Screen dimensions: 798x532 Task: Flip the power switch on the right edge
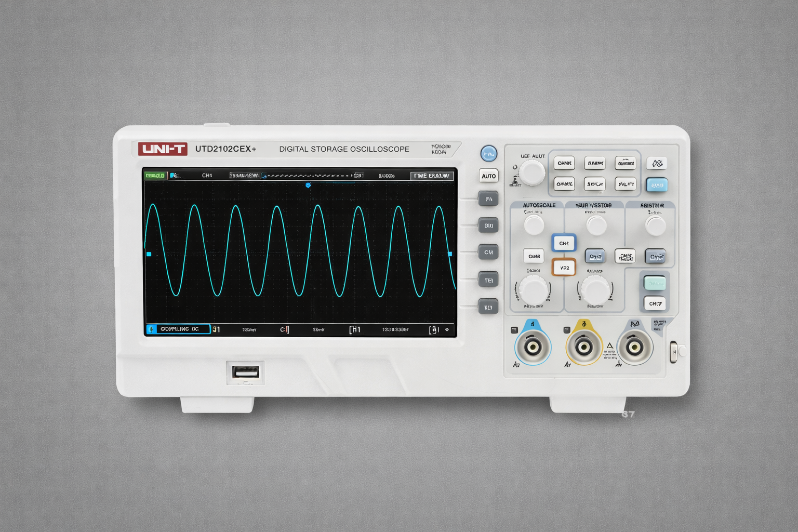tap(675, 352)
